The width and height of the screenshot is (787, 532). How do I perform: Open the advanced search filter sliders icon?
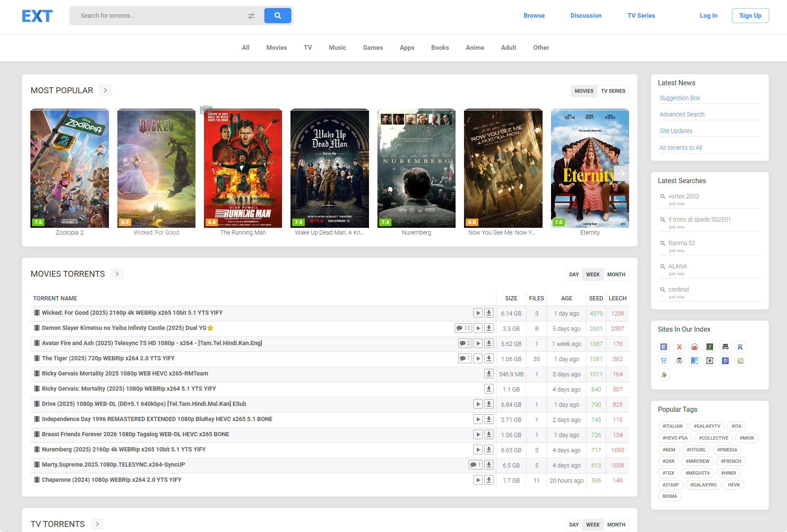tap(251, 16)
